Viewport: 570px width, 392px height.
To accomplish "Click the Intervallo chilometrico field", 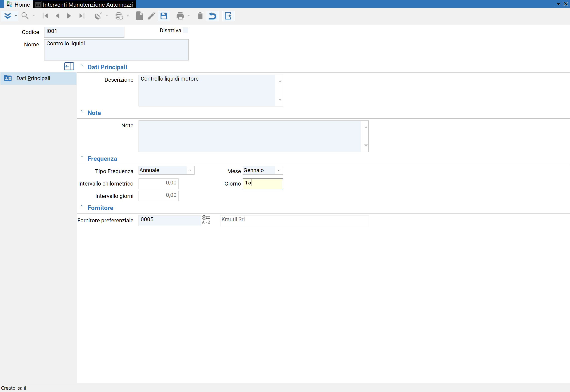I will (x=158, y=184).
